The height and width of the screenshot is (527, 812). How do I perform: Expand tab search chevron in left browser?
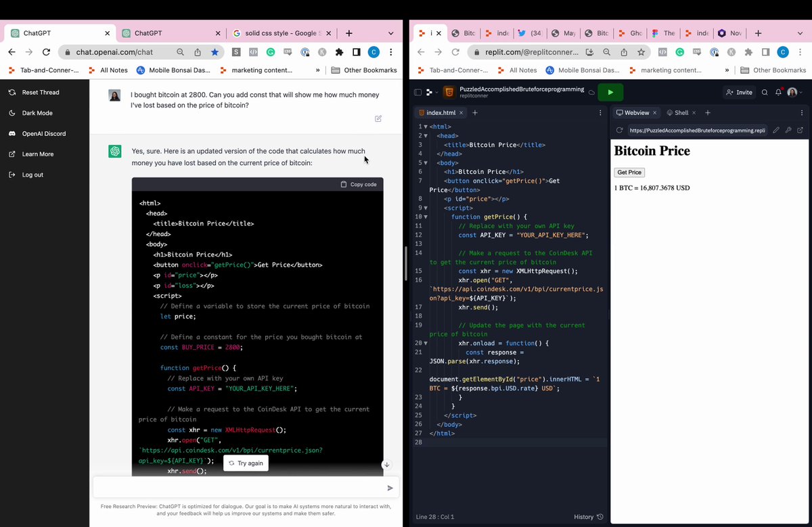(x=391, y=33)
